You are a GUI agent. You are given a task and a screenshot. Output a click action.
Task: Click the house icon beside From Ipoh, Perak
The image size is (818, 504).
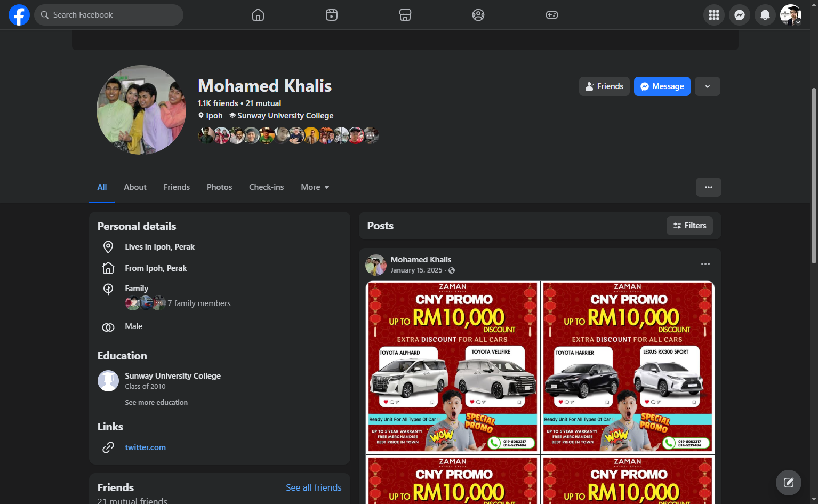click(x=108, y=268)
